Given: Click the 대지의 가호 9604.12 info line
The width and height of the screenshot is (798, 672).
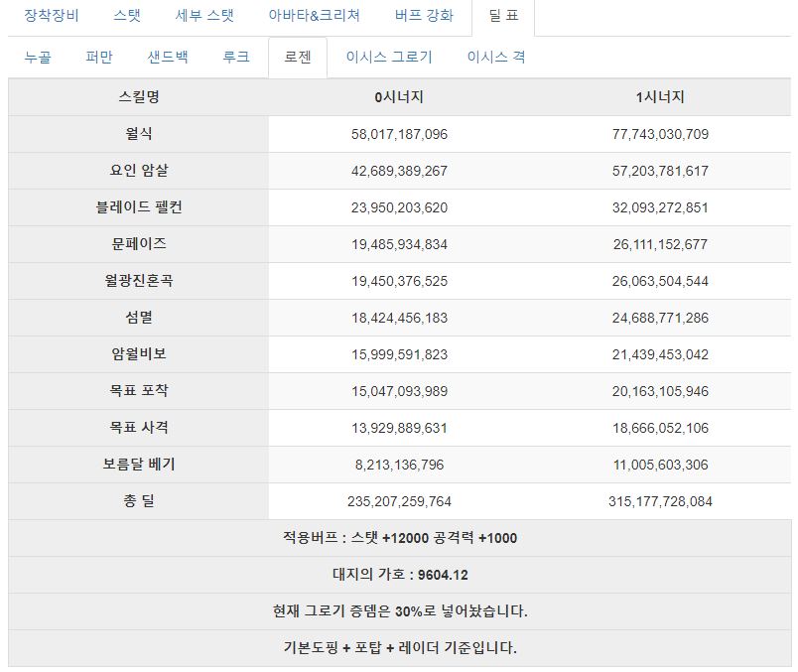Looking at the screenshot, I should coord(400,575).
